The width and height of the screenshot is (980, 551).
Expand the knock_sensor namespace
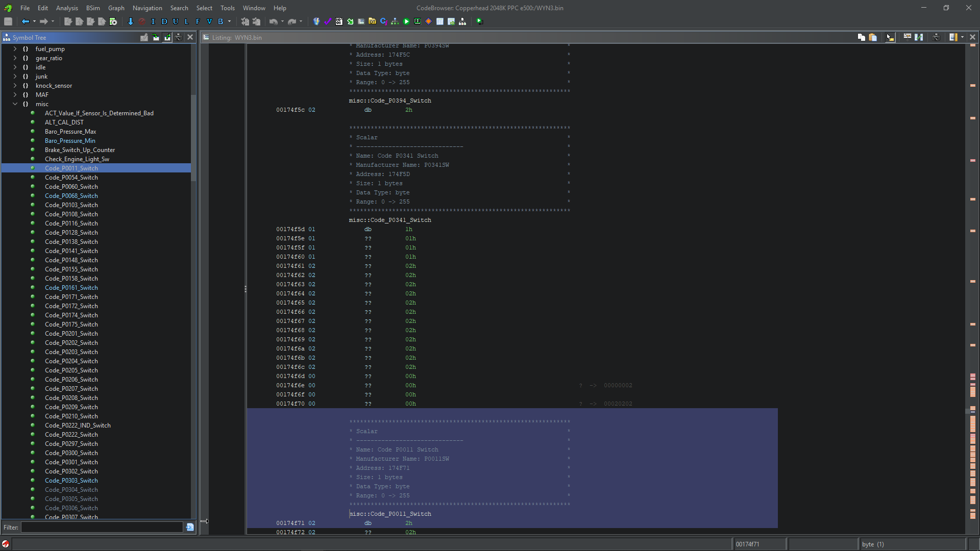[x=15, y=86]
